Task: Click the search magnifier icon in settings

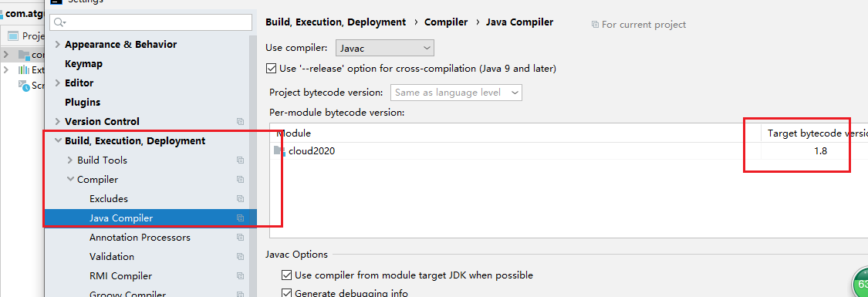Action: coord(59,22)
